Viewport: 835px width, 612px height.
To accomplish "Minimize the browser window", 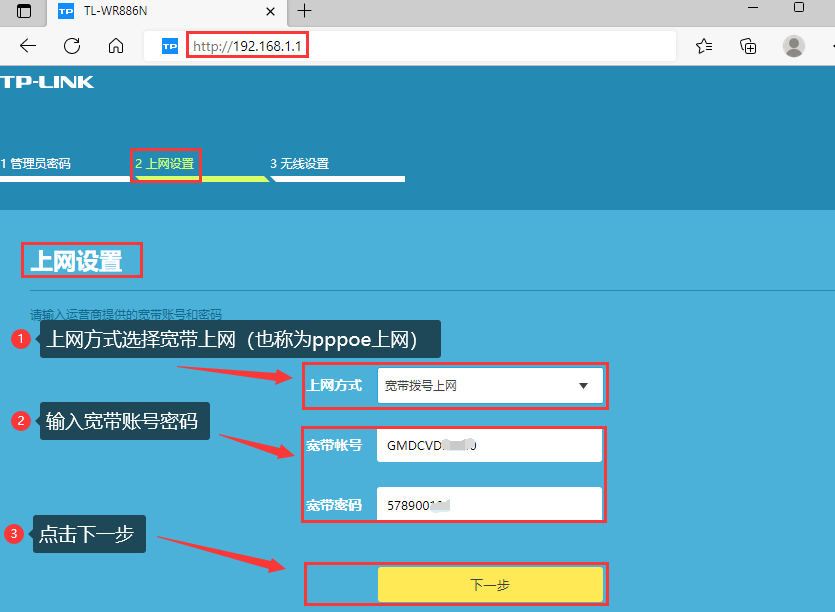I will click(752, 7).
